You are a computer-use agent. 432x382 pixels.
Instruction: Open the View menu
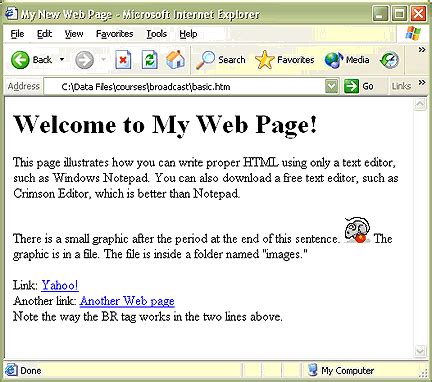[74, 34]
